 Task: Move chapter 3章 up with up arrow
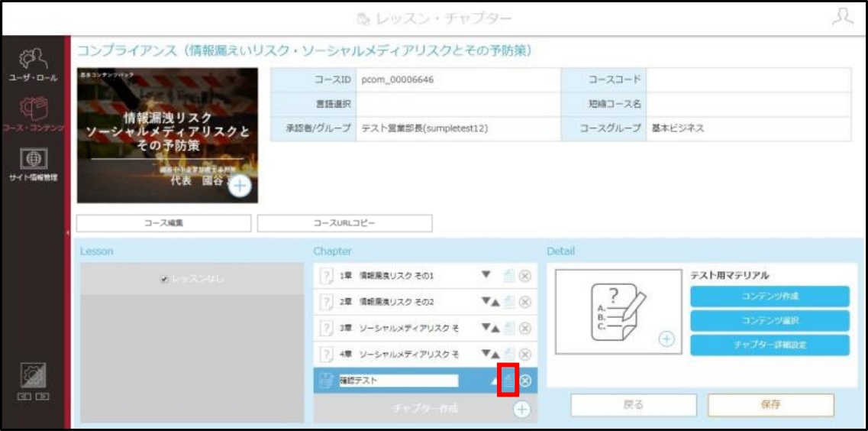coord(495,329)
